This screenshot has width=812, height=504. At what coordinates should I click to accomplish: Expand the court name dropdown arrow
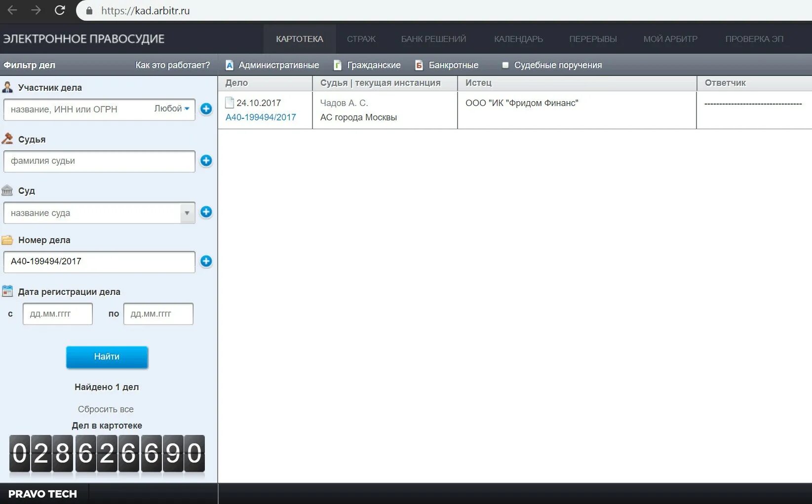pos(187,213)
